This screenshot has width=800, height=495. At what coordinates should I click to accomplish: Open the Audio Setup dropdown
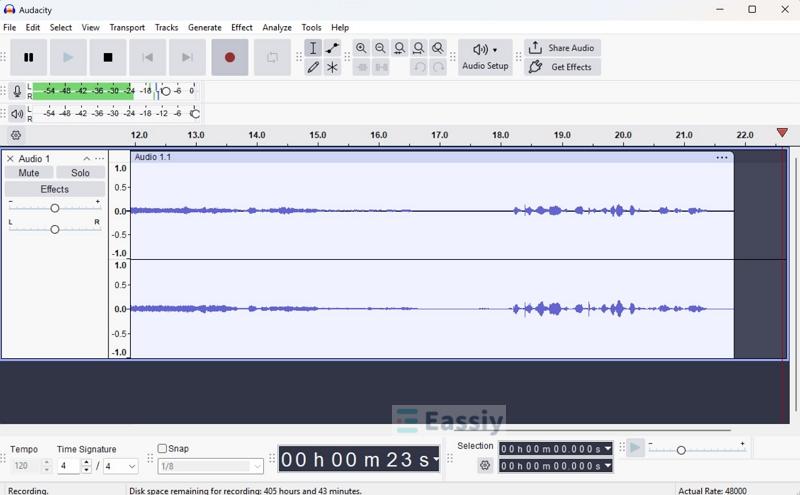point(485,57)
